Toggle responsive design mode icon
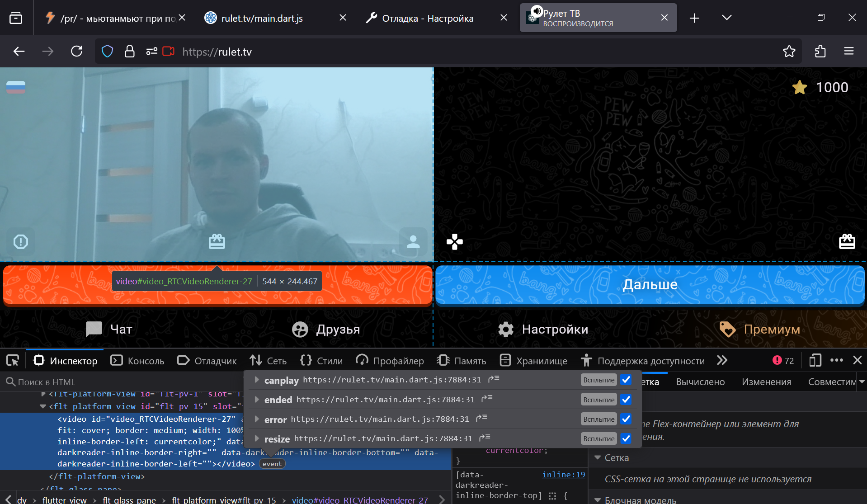 (x=815, y=360)
